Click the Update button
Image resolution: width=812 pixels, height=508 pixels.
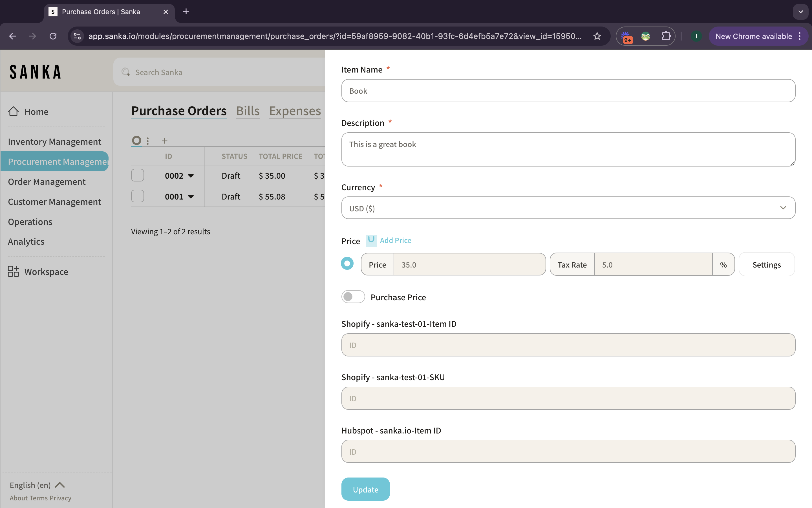pos(365,489)
